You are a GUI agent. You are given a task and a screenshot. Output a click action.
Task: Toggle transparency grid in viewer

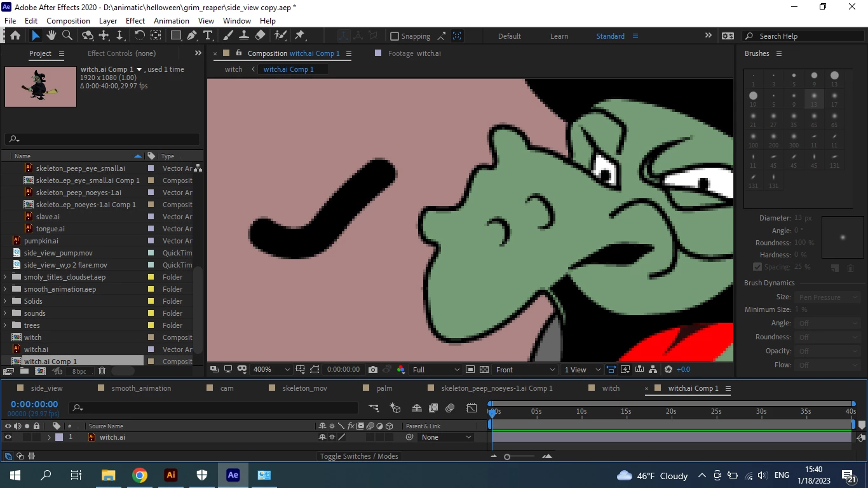pyautogui.click(x=484, y=369)
